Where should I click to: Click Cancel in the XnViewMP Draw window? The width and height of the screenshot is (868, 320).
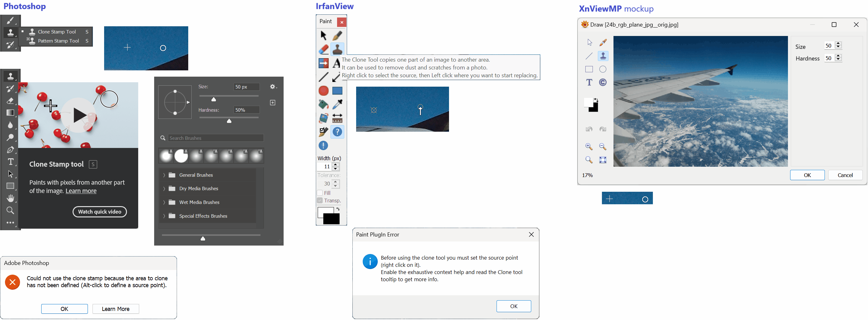(x=845, y=175)
